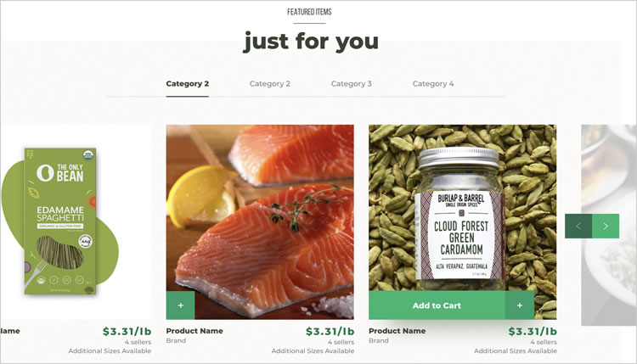637x364 pixels.
Task: Click the previous arrow on the carousel
Action: pyautogui.click(x=578, y=226)
